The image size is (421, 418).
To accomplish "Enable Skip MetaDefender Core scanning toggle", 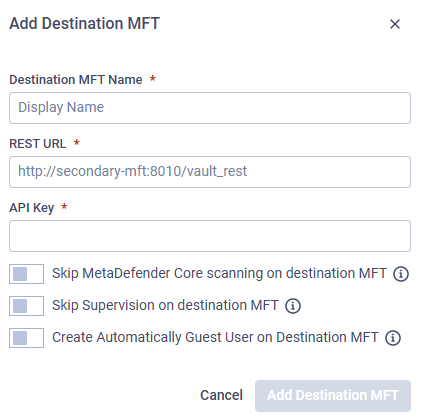I will coord(26,274).
